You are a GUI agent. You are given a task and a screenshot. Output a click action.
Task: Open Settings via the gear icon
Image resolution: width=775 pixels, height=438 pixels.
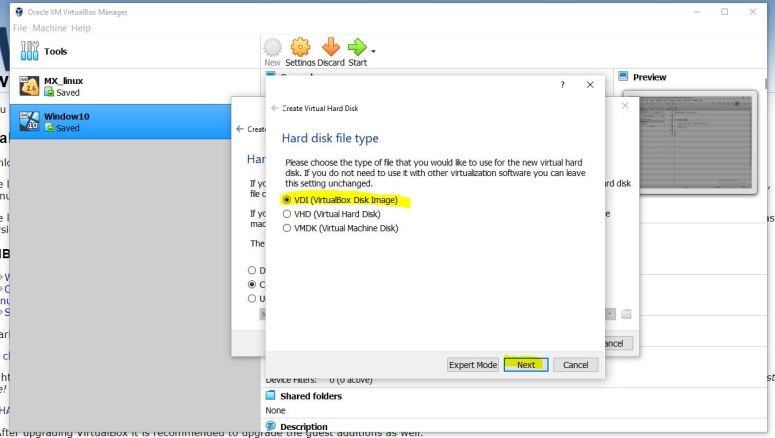pyautogui.click(x=299, y=49)
